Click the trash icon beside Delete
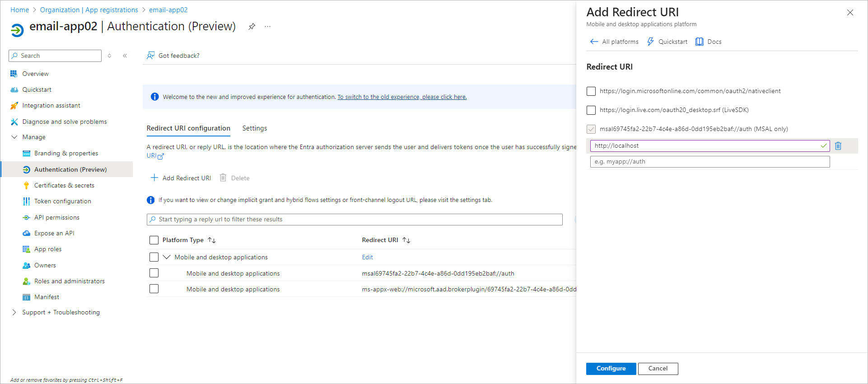 pos(223,178)
